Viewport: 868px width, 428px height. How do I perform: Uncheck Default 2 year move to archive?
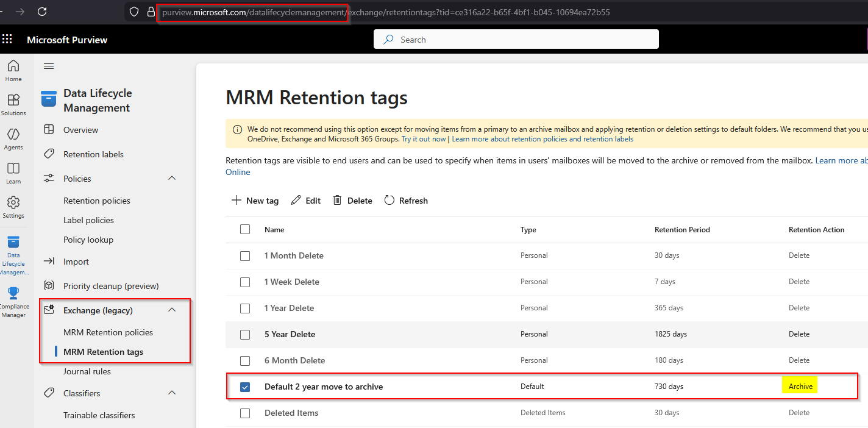coord(245,387)
